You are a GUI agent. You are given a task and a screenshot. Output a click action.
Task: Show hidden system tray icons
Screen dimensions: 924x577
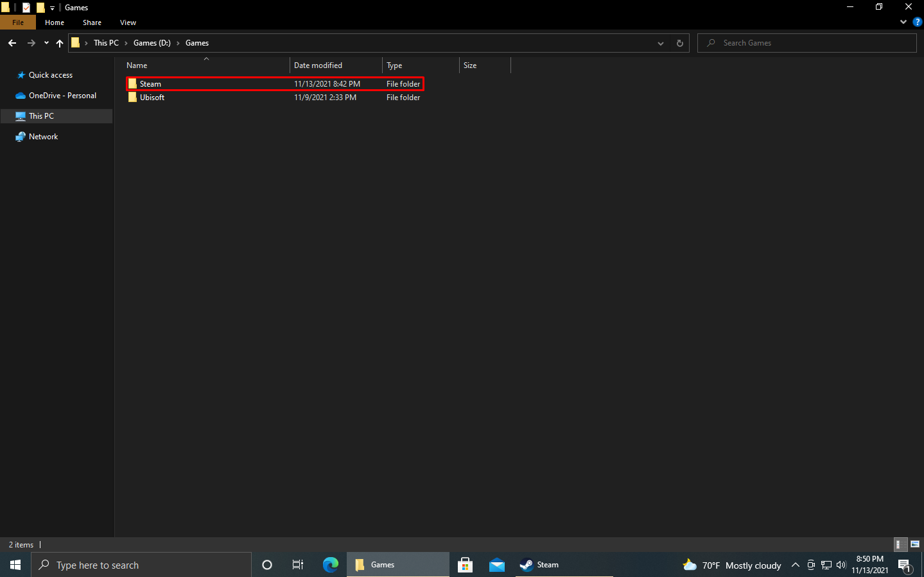(796, 565)
